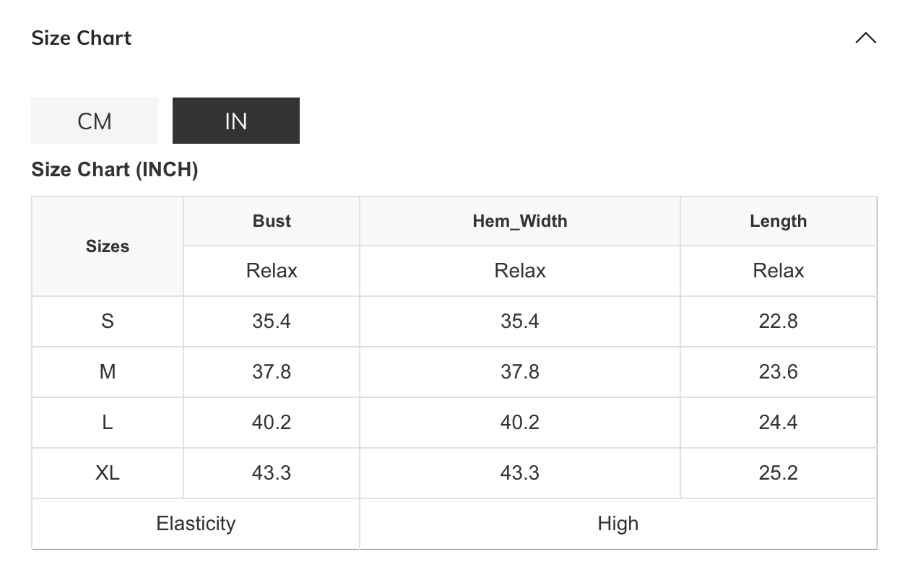The width and height of the screenshot is (910, 588).
Task: Click the Elasticity row label
Action: click(196, 524)
